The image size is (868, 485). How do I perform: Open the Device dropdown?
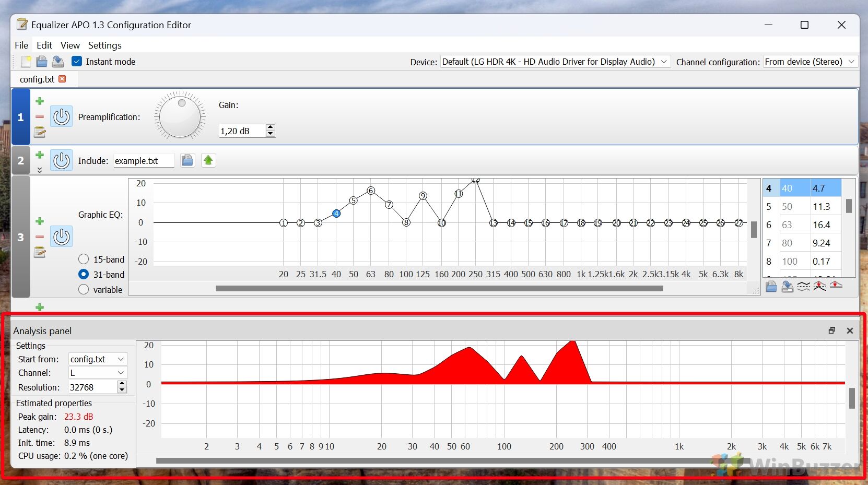[555, 62]
